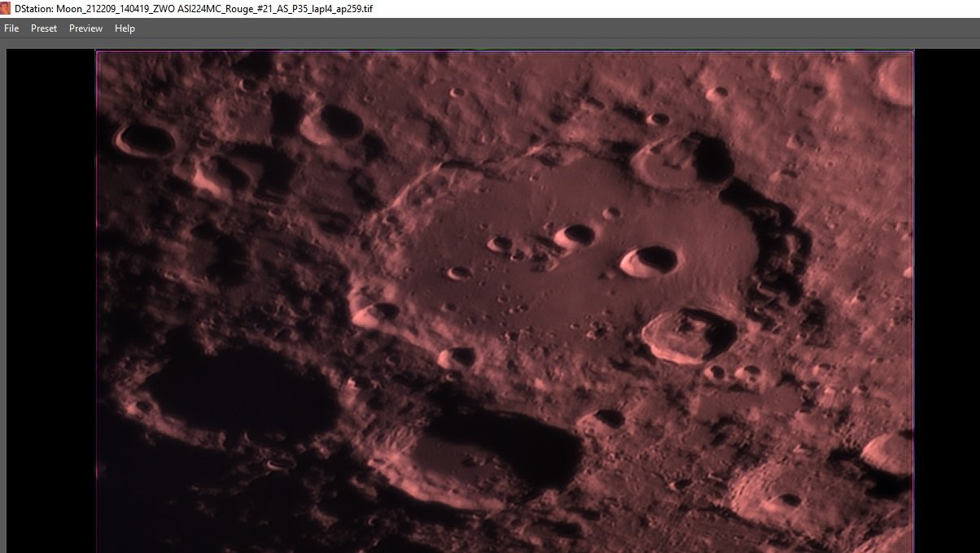Open the Preset menu
Screen dimensions: 980x553
(x=44, y=28)
